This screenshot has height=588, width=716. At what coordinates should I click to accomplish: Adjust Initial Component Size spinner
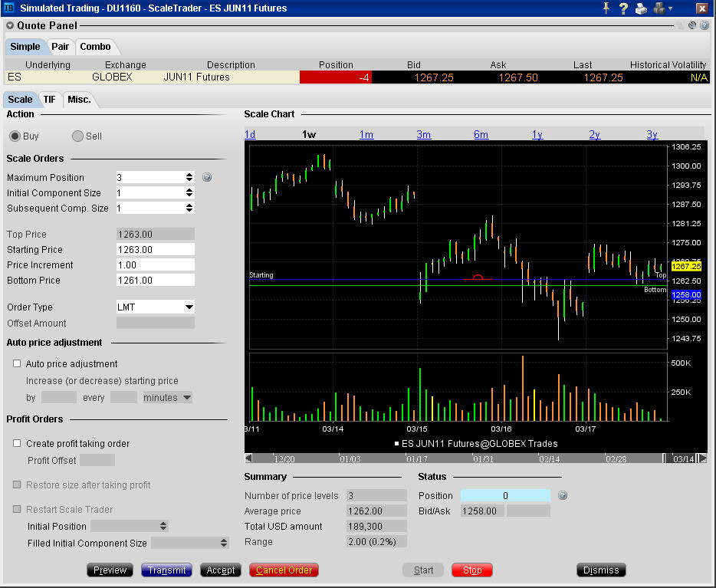click(189, 192)
